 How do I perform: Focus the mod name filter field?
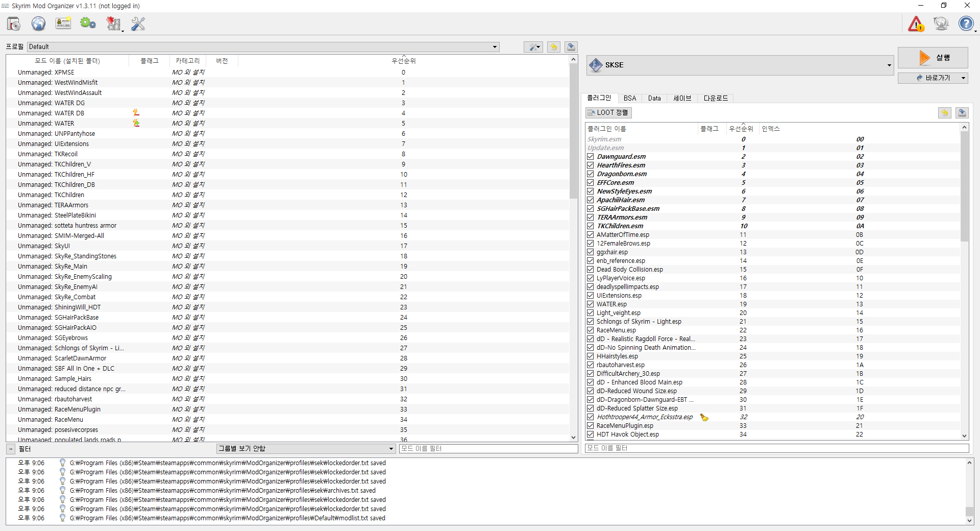pos(488,449)
